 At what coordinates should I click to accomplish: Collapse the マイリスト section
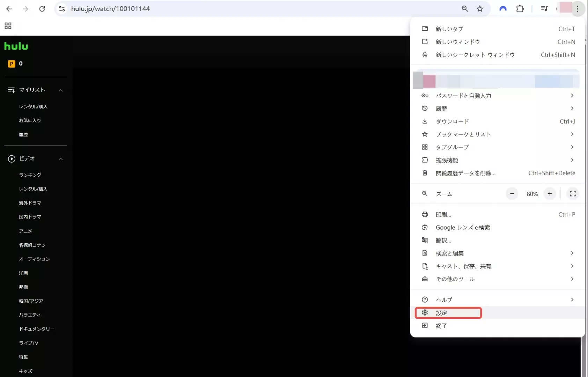tap(61, 90)
